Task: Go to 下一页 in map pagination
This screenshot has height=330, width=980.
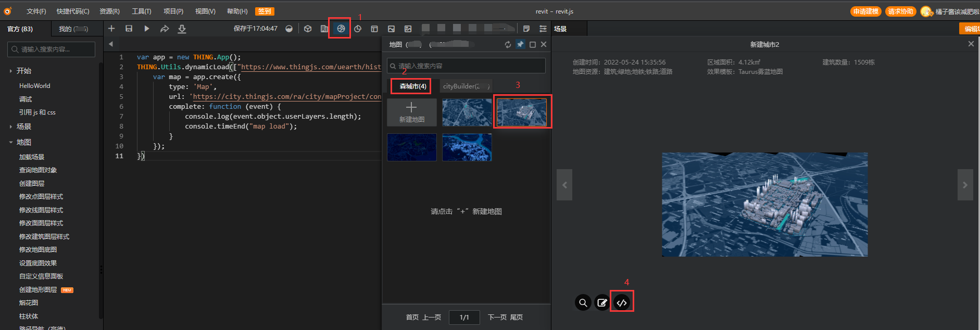Action: coord(497,317)
